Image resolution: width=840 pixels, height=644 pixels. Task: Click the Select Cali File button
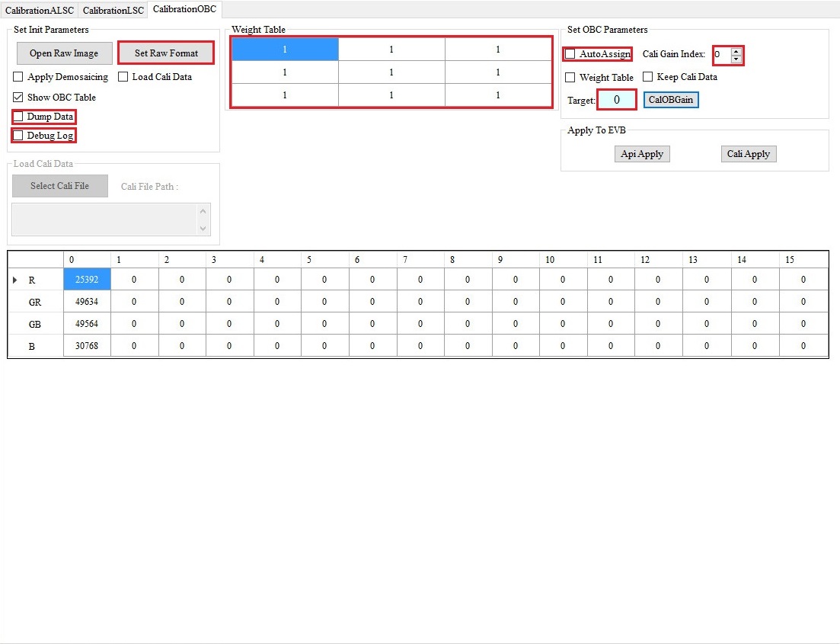coord(60,185)
